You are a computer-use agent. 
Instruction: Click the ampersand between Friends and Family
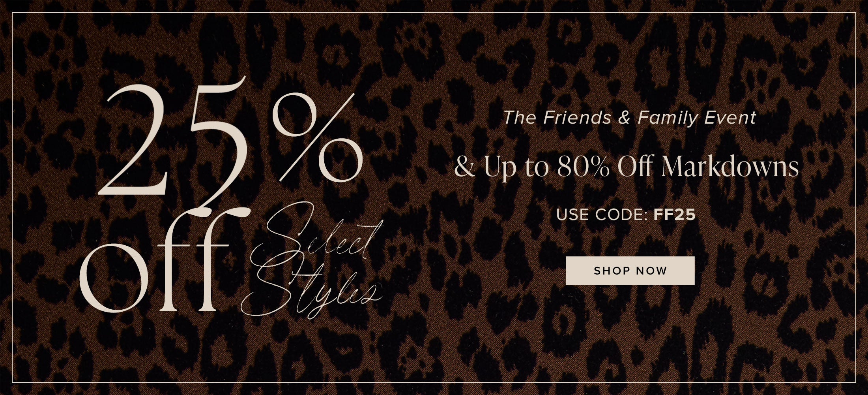coord(624,118)
